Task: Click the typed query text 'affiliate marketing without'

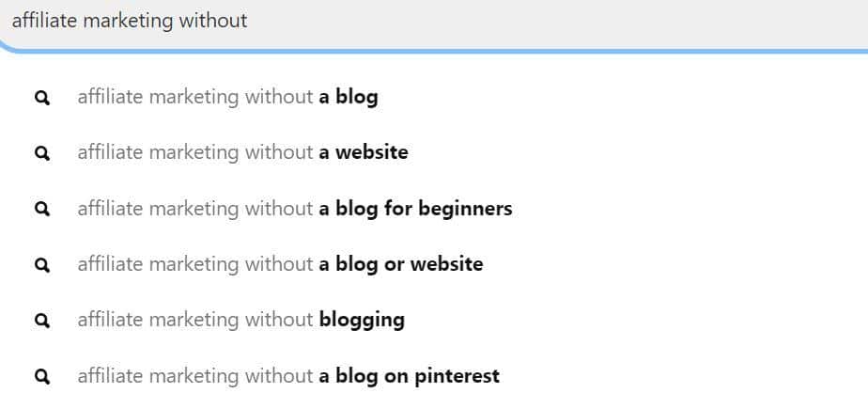Action: click(x=130, y=21)
